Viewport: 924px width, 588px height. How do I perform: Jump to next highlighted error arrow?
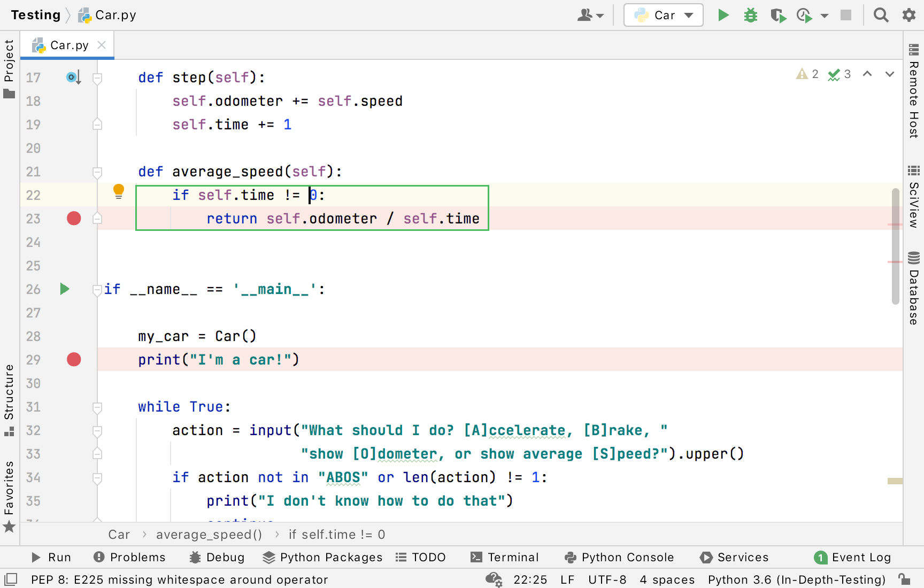[890, 74]
